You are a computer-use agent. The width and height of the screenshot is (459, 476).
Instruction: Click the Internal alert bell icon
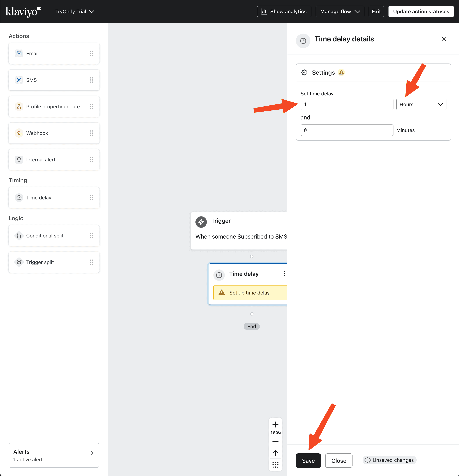(19, 160)
